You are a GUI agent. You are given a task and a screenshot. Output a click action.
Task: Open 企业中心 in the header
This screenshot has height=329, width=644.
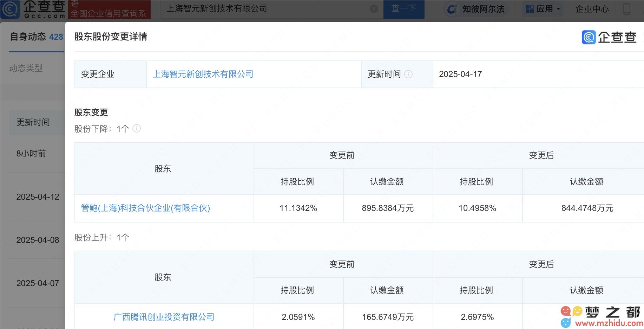[x=592, y=9]
